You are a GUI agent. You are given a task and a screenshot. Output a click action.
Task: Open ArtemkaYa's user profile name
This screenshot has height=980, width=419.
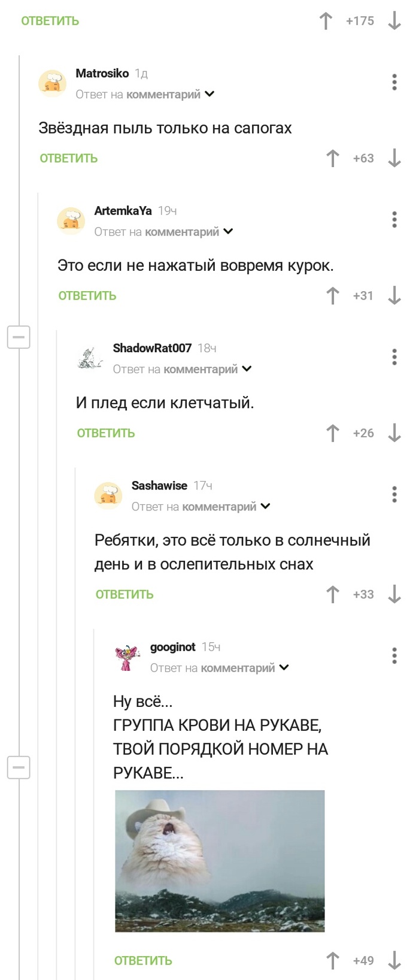123,211
